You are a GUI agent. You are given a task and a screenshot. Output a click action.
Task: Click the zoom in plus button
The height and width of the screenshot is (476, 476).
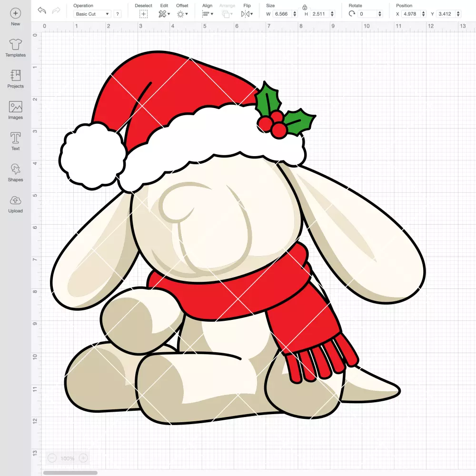click(83, 458)
